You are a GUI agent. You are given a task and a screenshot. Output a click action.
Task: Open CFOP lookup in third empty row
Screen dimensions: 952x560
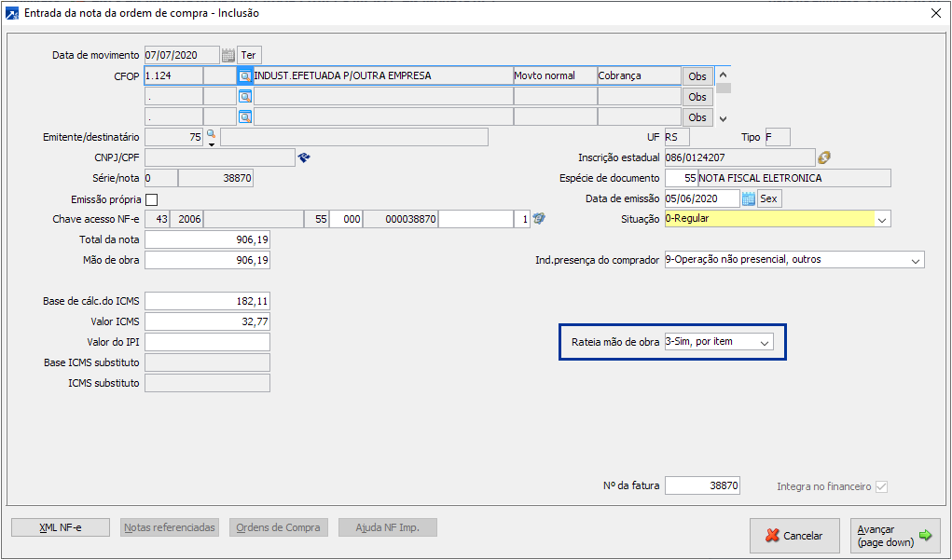pos(244,117)
